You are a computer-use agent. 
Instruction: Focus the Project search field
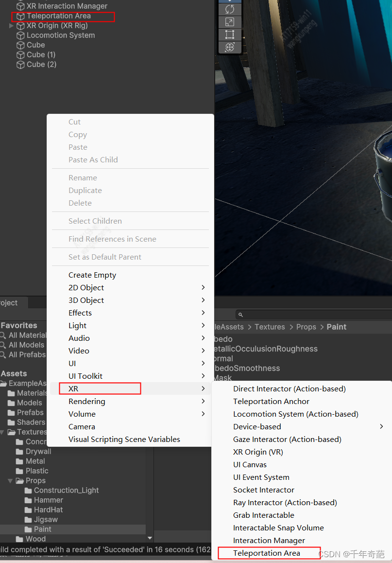click(x=314, y=315)
